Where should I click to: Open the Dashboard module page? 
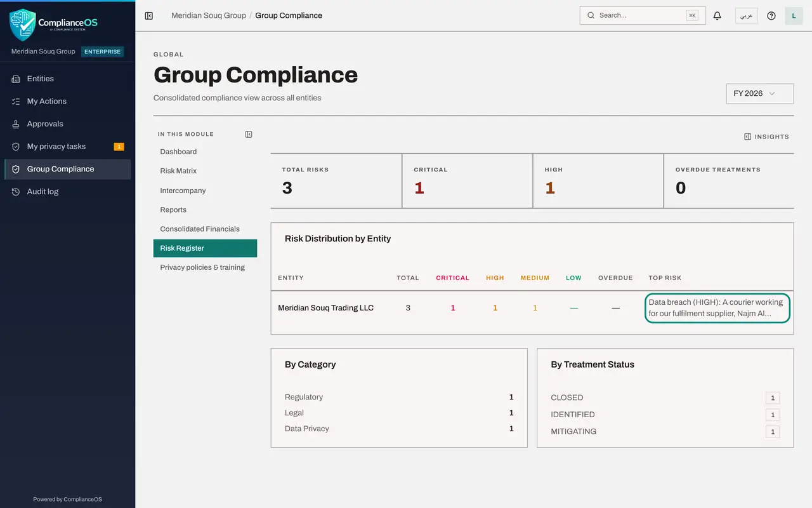click(205, 152)
